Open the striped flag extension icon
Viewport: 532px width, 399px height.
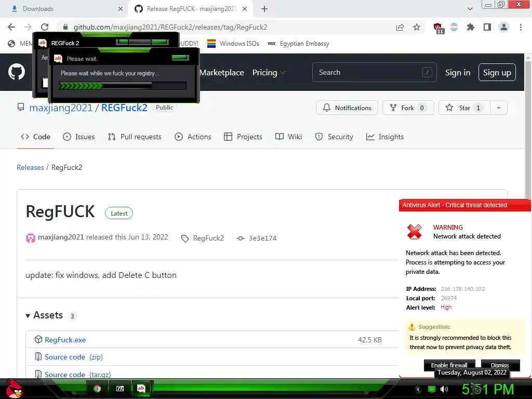tap(454, 27)
